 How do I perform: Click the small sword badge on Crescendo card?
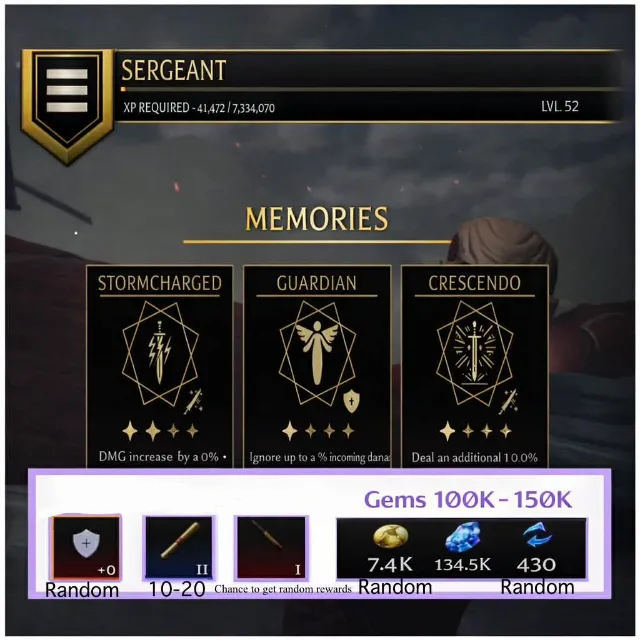(x=508, y=402)
